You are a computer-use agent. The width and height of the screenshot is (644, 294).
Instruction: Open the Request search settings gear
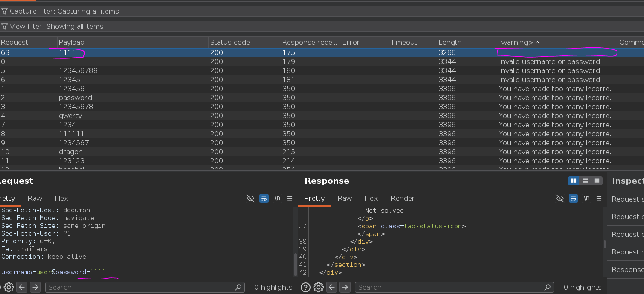click(9, 287)
